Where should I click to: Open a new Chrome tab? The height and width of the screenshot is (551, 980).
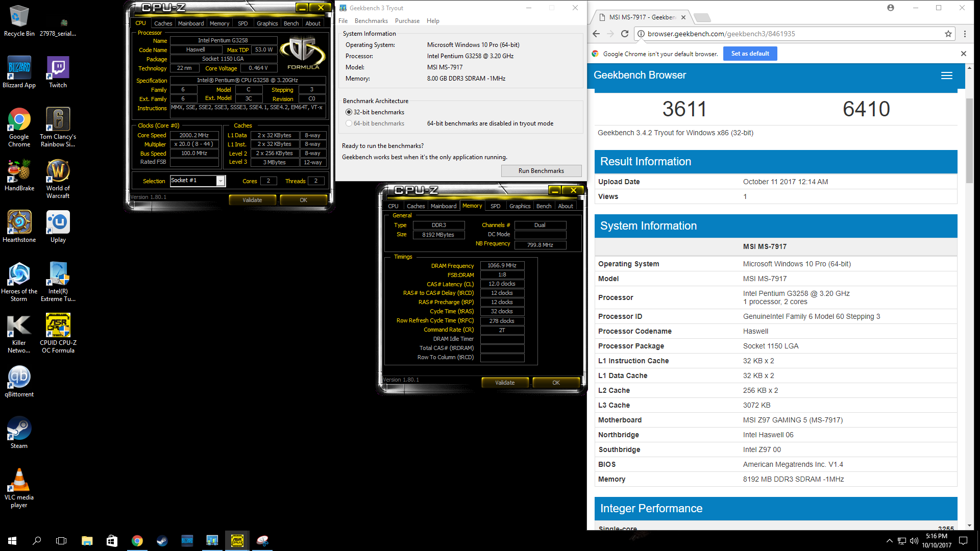pyautogui.click(x=702, y=18)
